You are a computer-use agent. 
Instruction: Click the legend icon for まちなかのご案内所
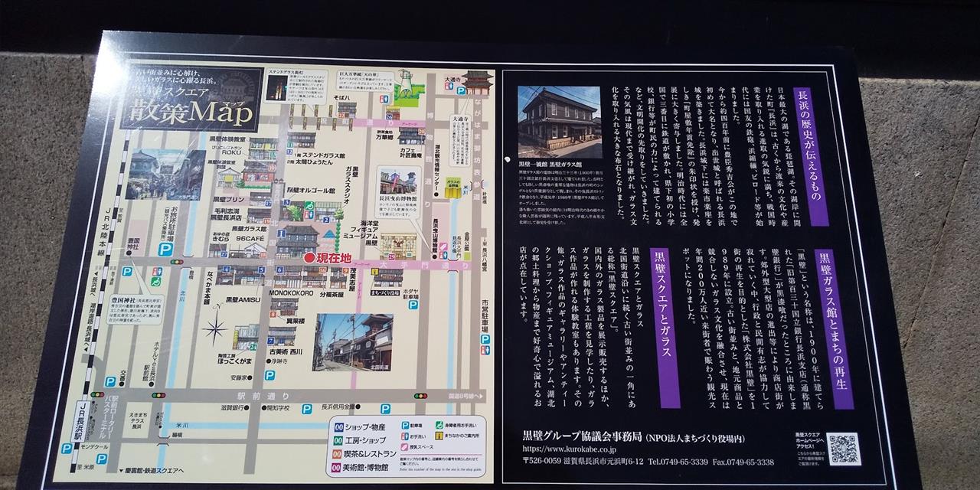439,436
